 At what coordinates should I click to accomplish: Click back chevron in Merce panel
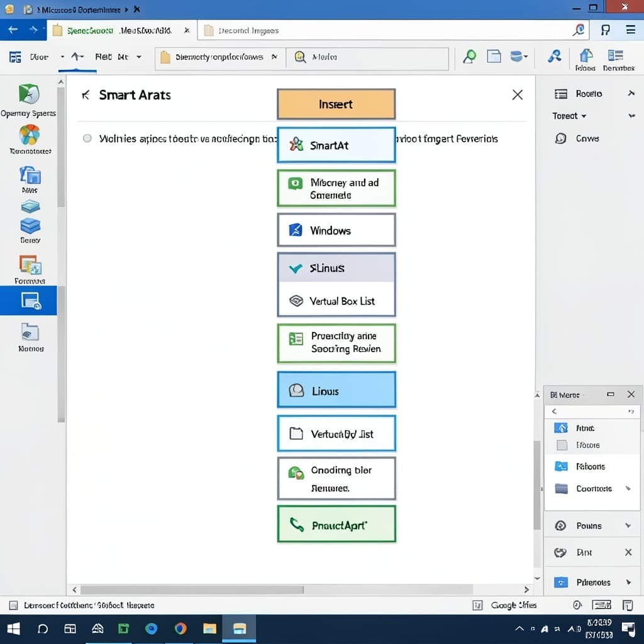pos(555,411)
